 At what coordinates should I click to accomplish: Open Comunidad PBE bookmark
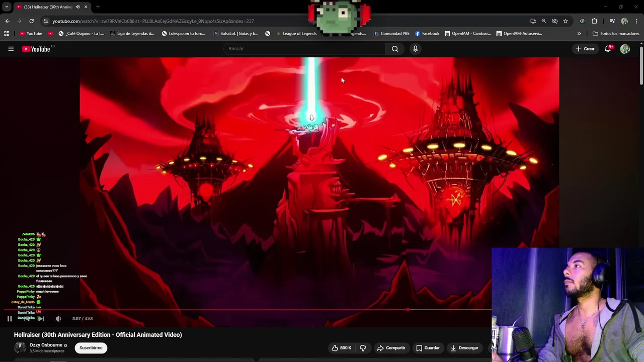391,34
